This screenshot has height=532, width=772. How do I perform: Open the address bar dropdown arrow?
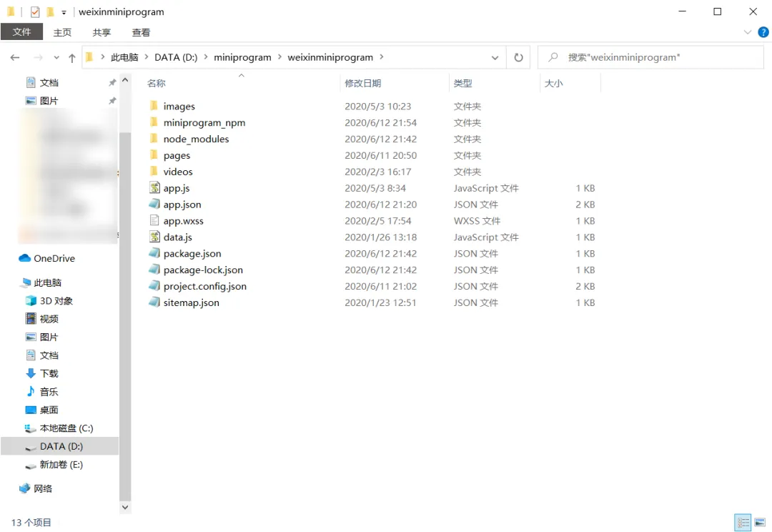495,57
